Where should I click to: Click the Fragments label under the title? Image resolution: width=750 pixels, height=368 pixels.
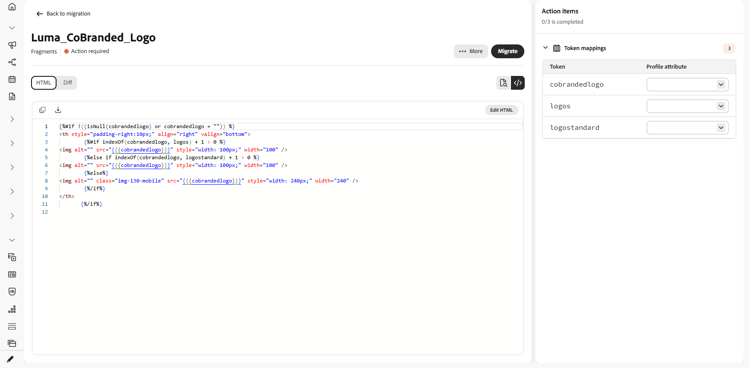[x=44, y=51]
